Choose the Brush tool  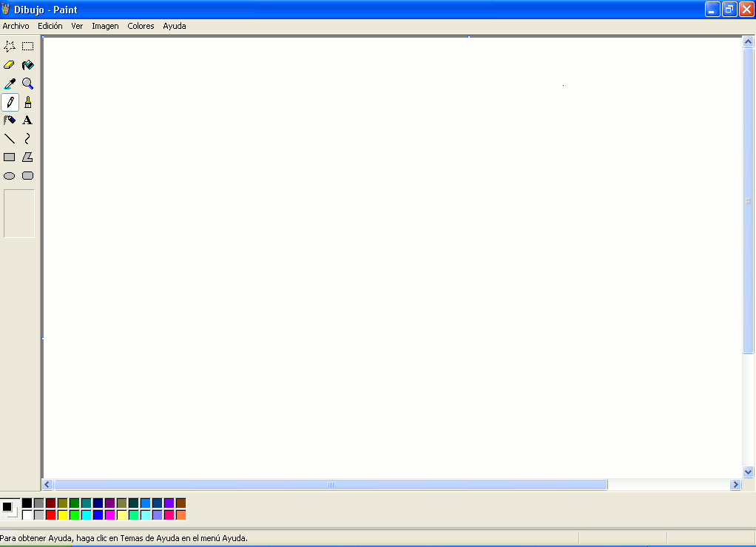(x=27, y=102)
